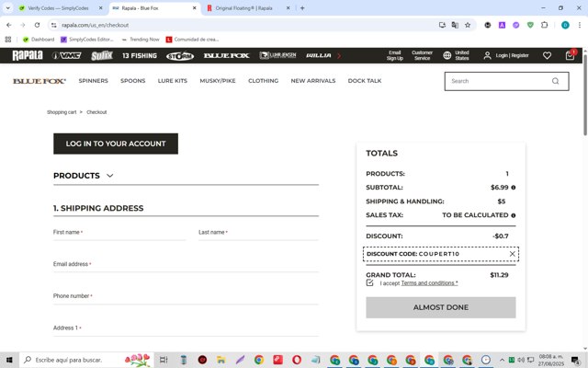Screen dimensions: 588x368
Task: Reload the checkout page
Action: click(x=37, y=25)
